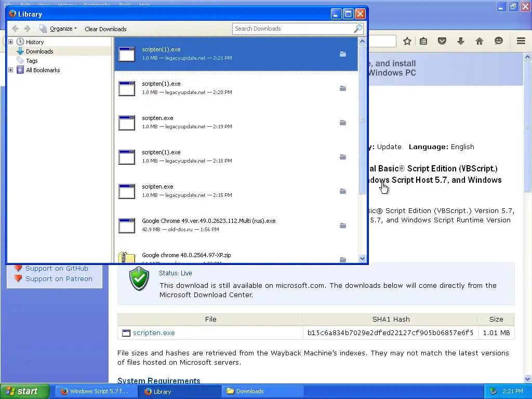Select Google Chrome 49 exe download entry

click(236, 225)
